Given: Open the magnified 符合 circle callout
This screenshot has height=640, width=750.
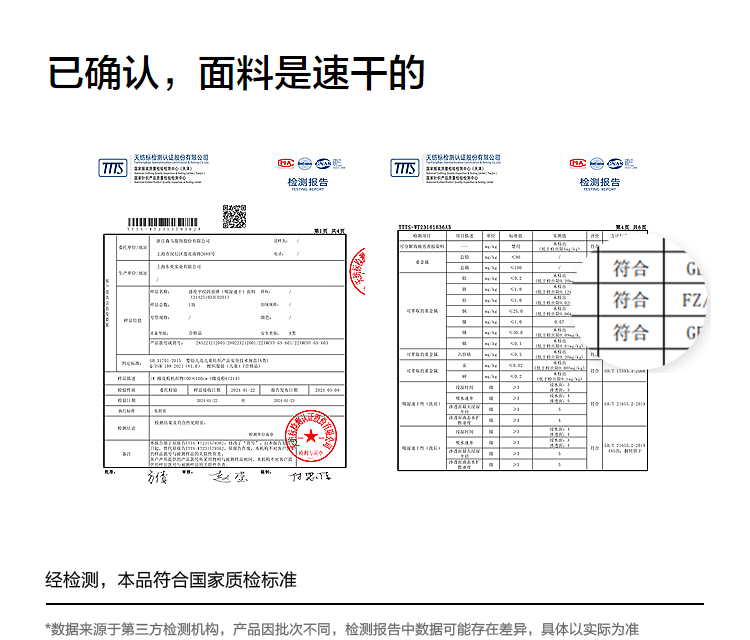Looking at the screenshot, I should click(641, 301).
